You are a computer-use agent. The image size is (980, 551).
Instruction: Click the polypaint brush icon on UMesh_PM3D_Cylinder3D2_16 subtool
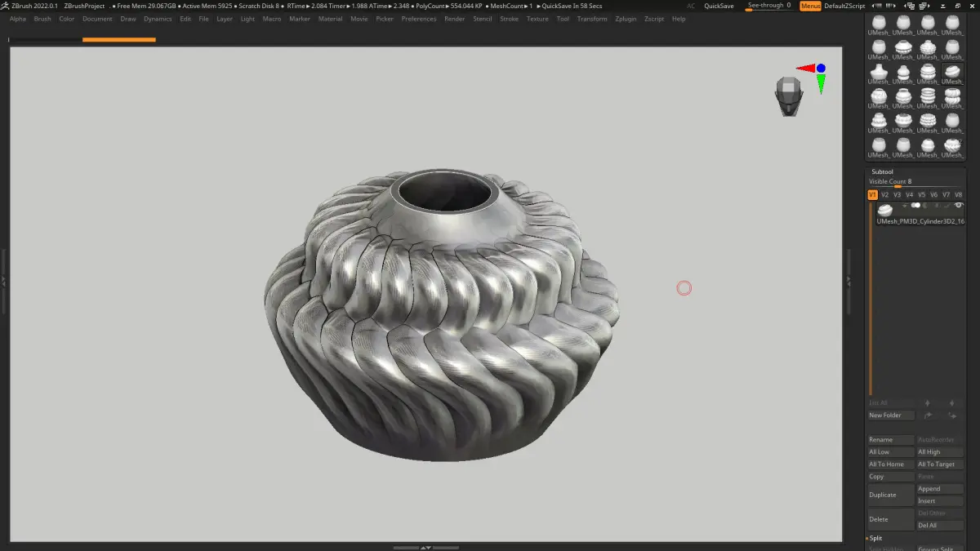[x=948, y=206]
